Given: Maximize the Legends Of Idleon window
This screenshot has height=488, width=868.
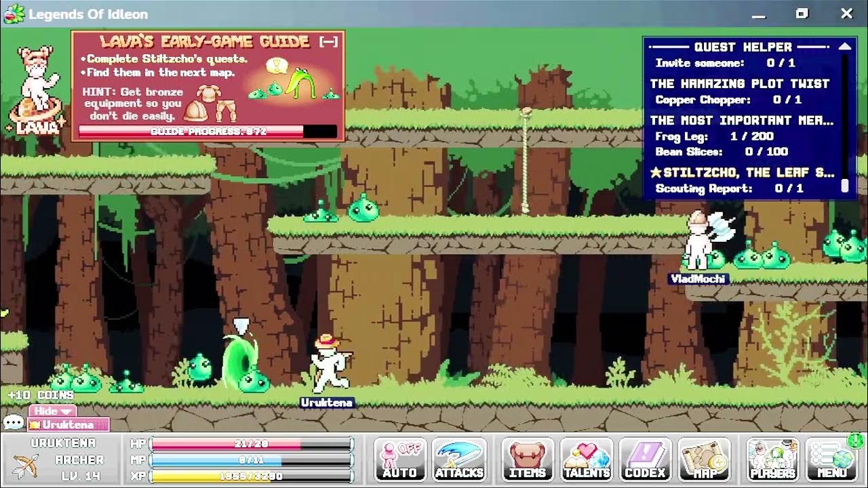Looking at the screenshot, I should [802, 14].
